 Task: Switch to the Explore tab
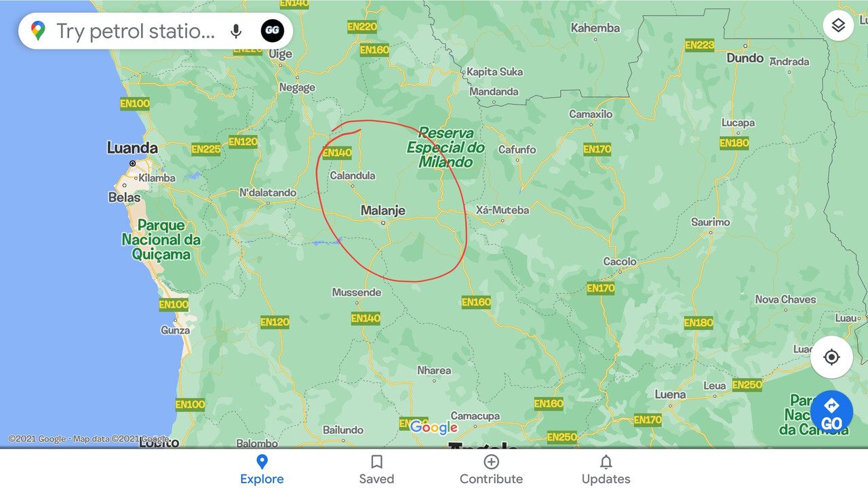click(x=262, y=470)
